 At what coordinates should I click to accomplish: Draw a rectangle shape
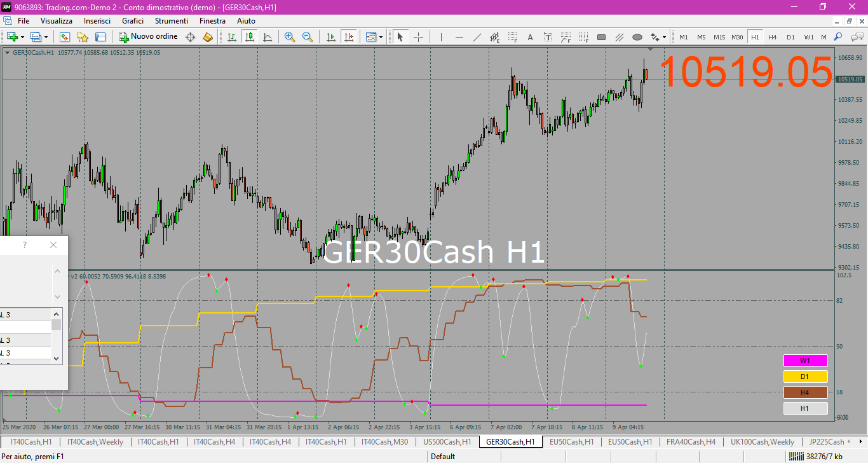(602, 37)
